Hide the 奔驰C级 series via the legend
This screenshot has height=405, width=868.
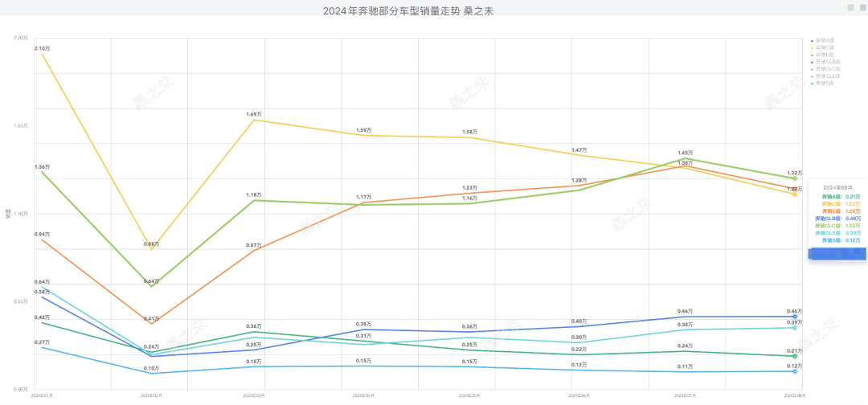(x=825, y=47)
